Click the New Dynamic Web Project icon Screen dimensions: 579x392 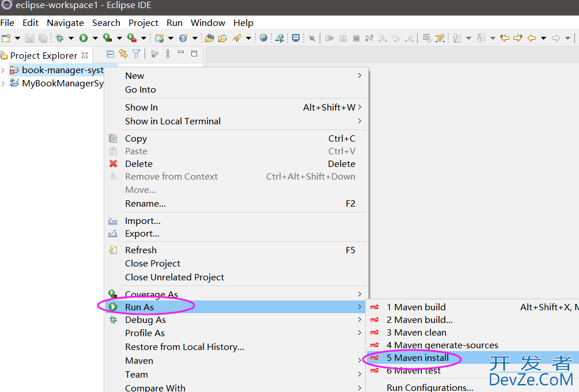click(x=160, y=38)
